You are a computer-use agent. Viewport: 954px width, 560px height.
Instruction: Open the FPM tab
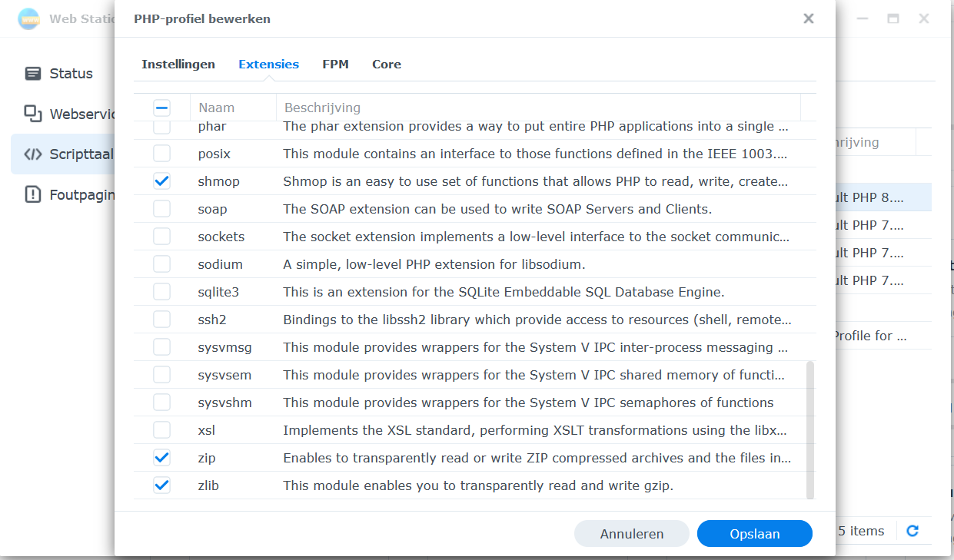(335, 65)
